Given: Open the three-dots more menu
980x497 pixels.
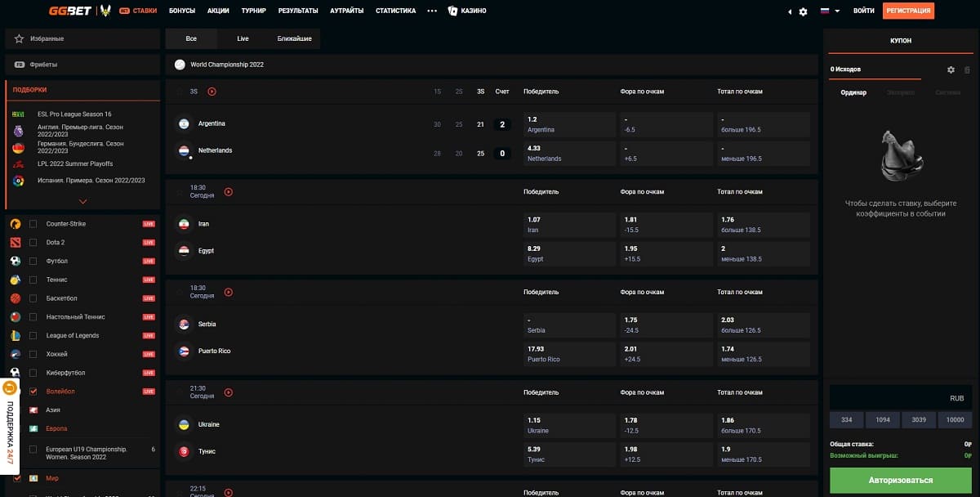Looking at the screenshot, I should tap(432, 11).
